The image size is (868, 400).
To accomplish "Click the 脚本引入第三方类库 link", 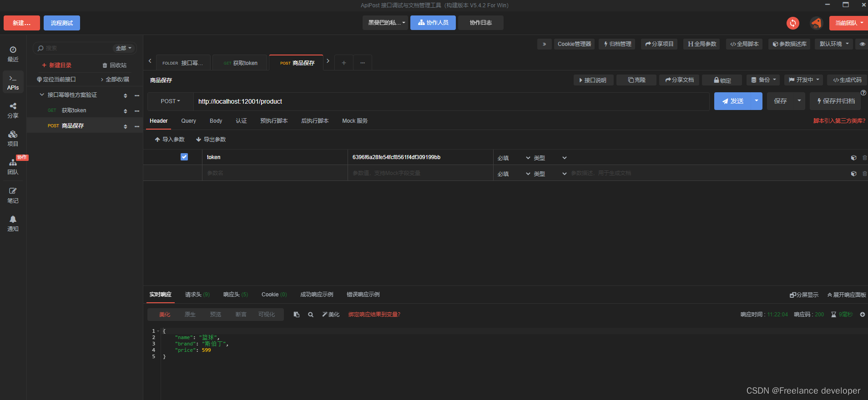I will point(839,121).
